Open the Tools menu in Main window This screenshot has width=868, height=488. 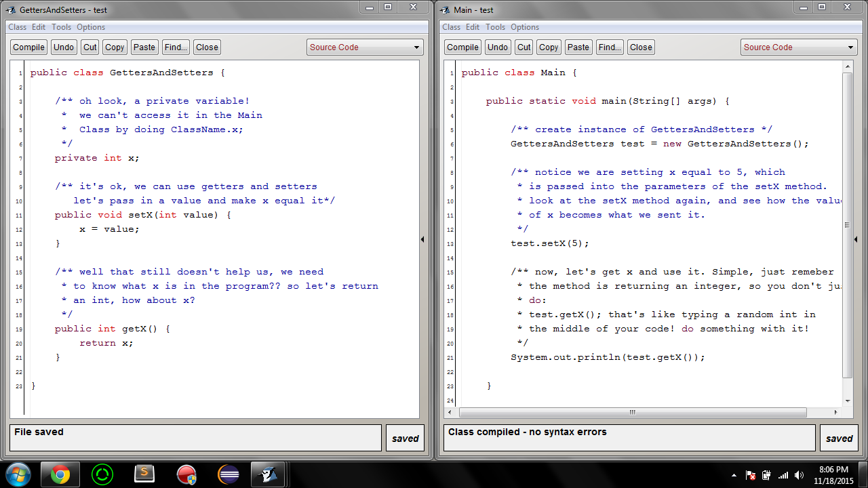tap(495, 27)
